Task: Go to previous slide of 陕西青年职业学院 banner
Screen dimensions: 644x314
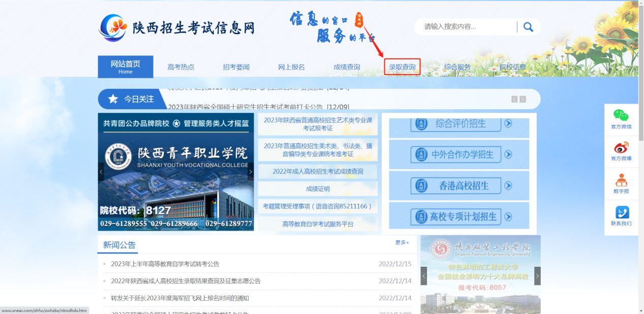Action: tap(101, 172)
